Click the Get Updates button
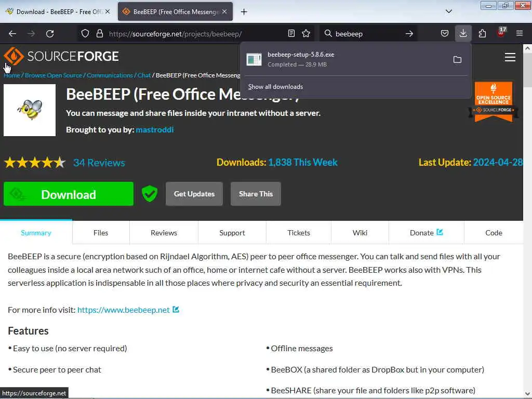The width and height of the screenshot is (532, 399). pyautogui.click(x=194, y=194)
